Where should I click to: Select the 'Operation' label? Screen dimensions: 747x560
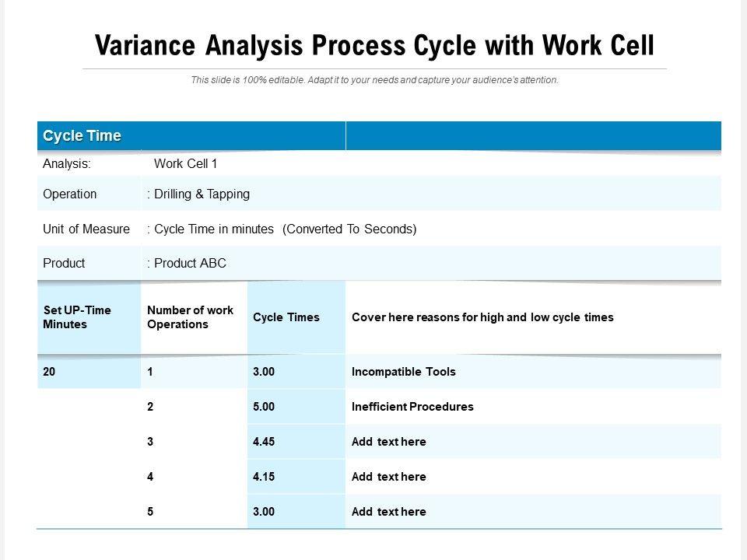tap(69, 194)
